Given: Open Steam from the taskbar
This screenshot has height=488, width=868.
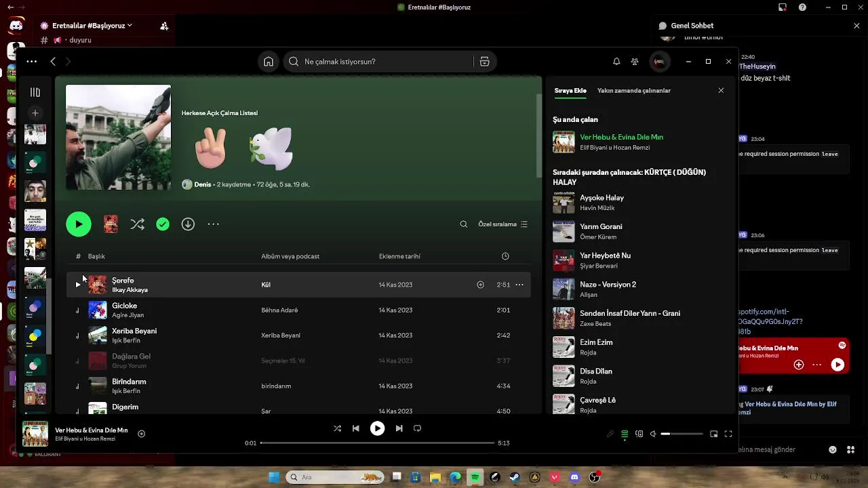Looking at the screenshot, I should point(515,477).
